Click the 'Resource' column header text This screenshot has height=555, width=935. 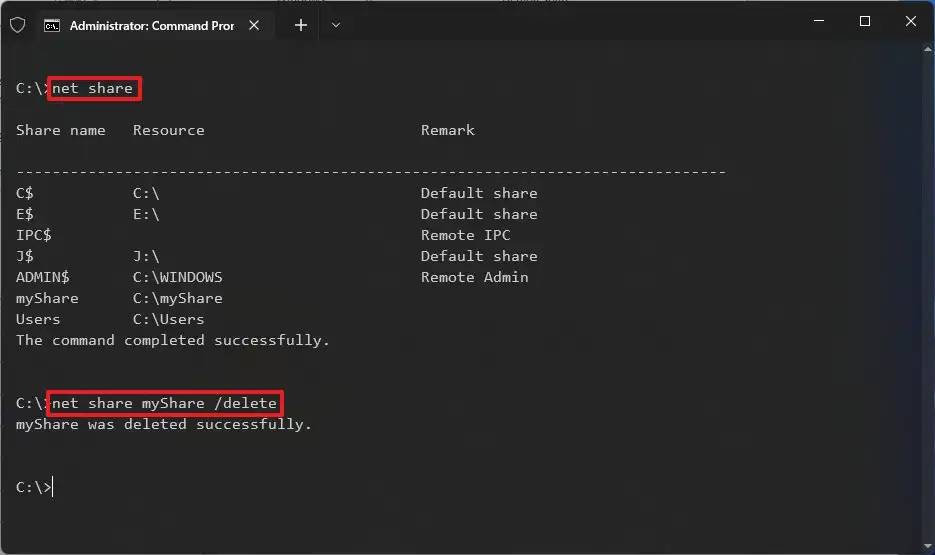pos(168,130)
